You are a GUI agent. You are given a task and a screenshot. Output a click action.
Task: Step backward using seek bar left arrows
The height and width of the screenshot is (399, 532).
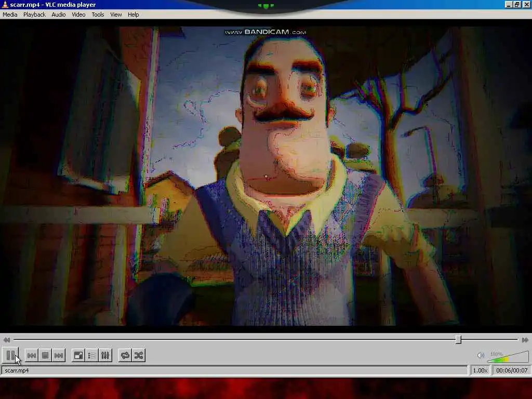click(x=7, y=340)
